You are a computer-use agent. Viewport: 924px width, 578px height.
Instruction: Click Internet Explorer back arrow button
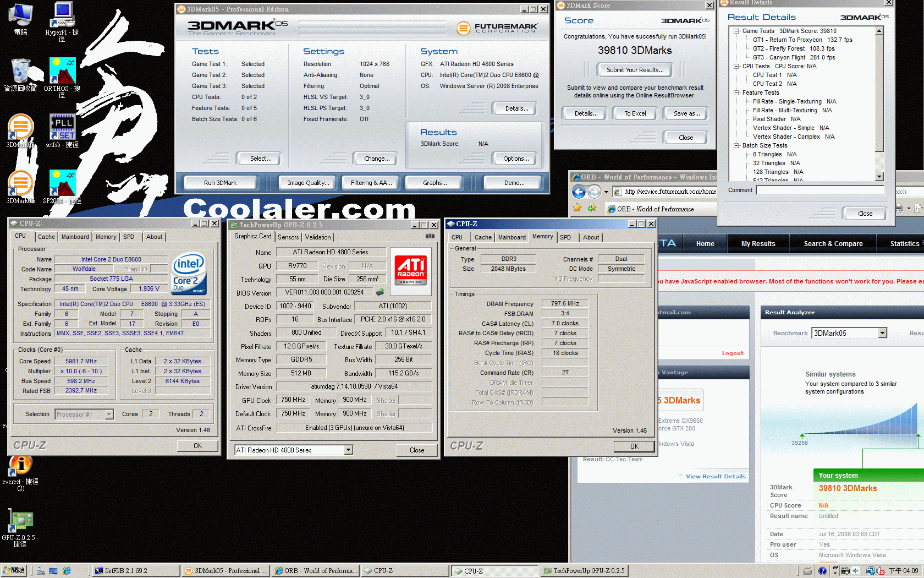point(579,192)
